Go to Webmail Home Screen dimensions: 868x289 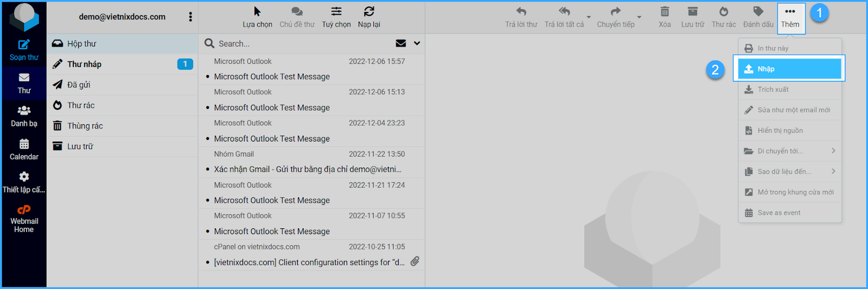coord(24,219)
